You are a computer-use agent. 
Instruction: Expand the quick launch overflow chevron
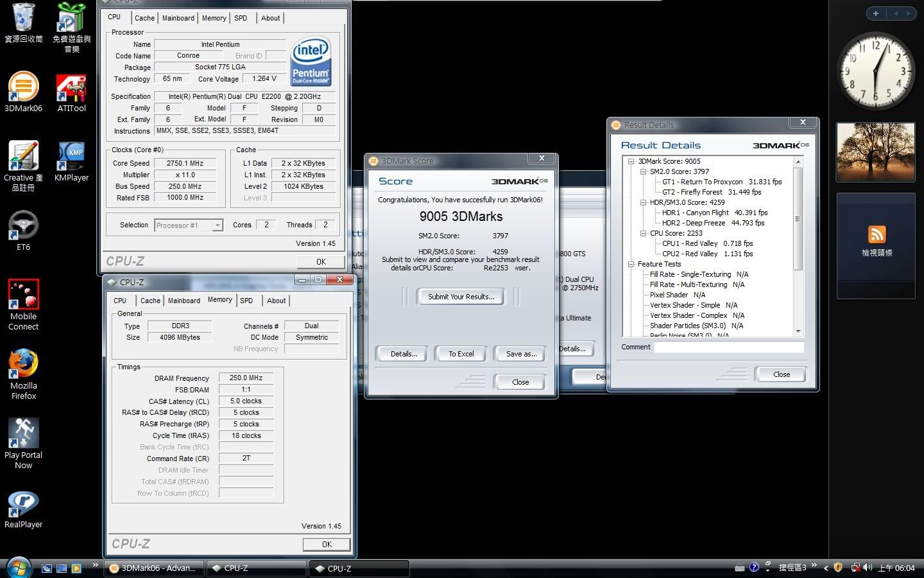[x=95, y=565]
